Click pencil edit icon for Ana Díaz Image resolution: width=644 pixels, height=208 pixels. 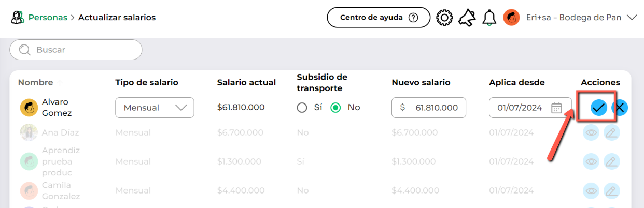[x=612, y=133]
